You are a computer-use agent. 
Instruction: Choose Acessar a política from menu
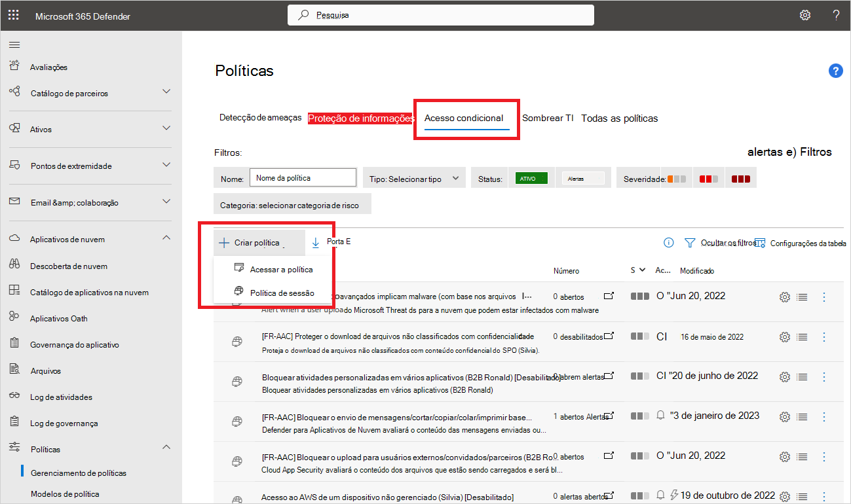tap(274, 269)
